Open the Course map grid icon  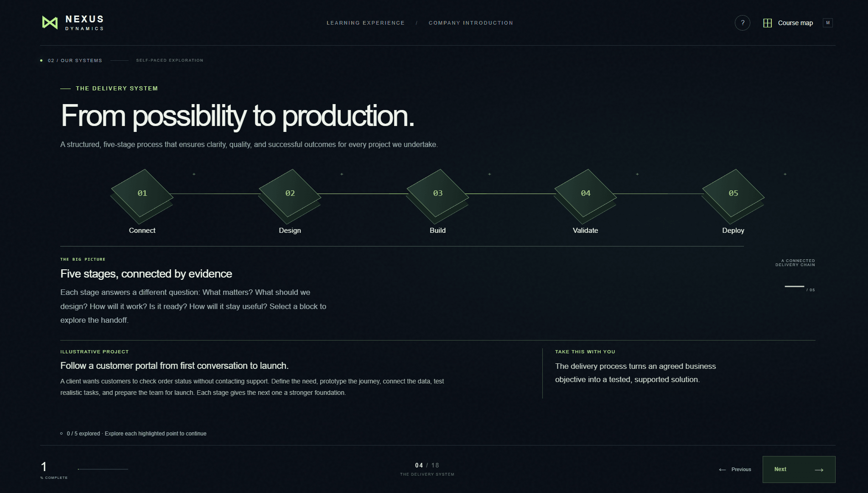pyautogui.click(x=768, y=23)
